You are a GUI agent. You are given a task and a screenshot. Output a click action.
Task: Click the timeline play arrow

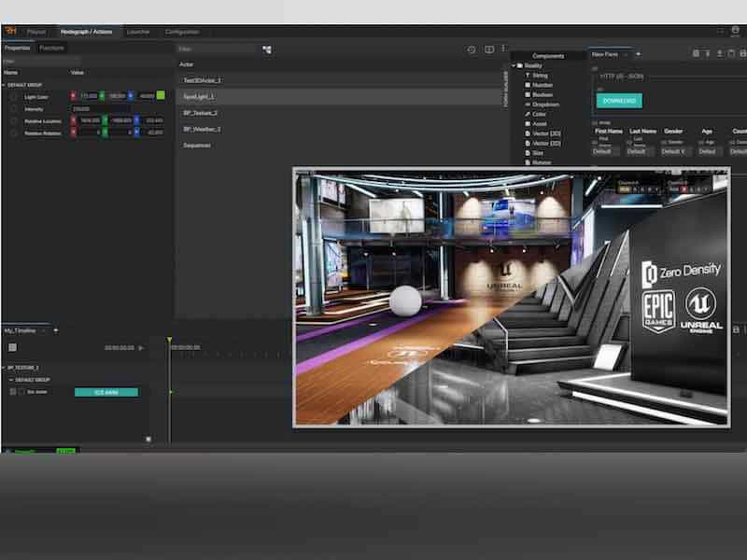(141, 348)
